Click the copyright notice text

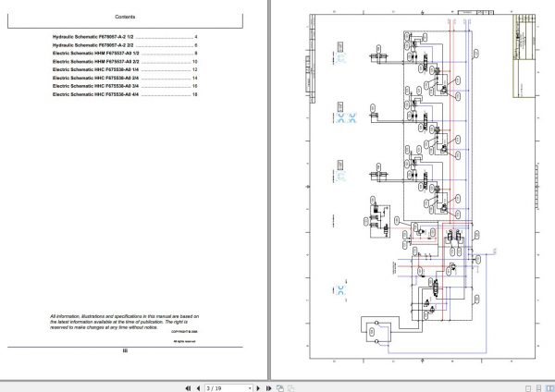pos(184,332)
